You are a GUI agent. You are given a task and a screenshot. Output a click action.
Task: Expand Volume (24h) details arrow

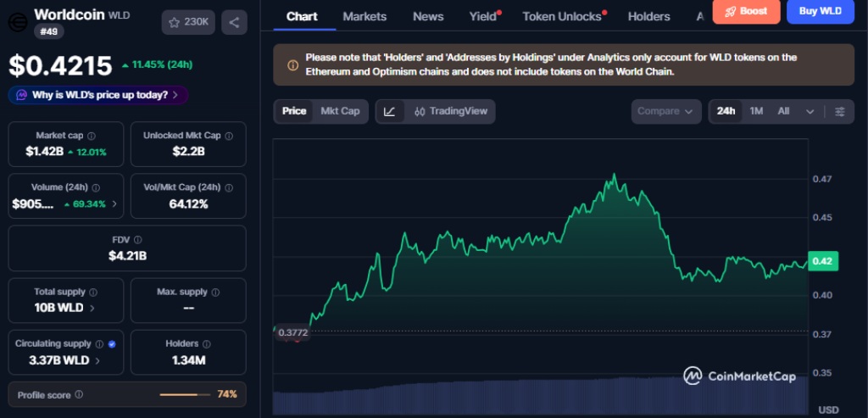point(114,203)
